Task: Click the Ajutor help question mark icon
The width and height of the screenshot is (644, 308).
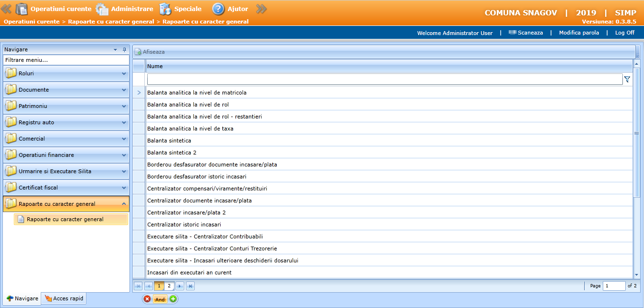Action: coord(218,9)
